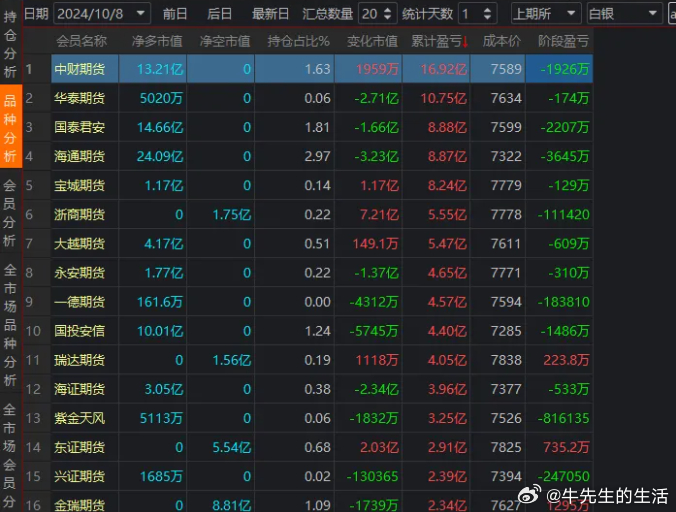Select the 中财期货 row
The width and height of the screenshot is (676, 512).
(x=322, y=69)
